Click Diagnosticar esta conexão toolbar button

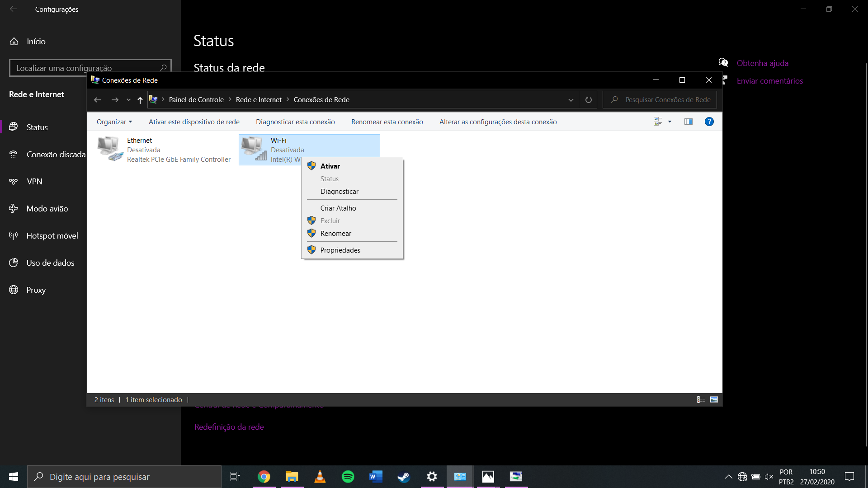point(295,122)
